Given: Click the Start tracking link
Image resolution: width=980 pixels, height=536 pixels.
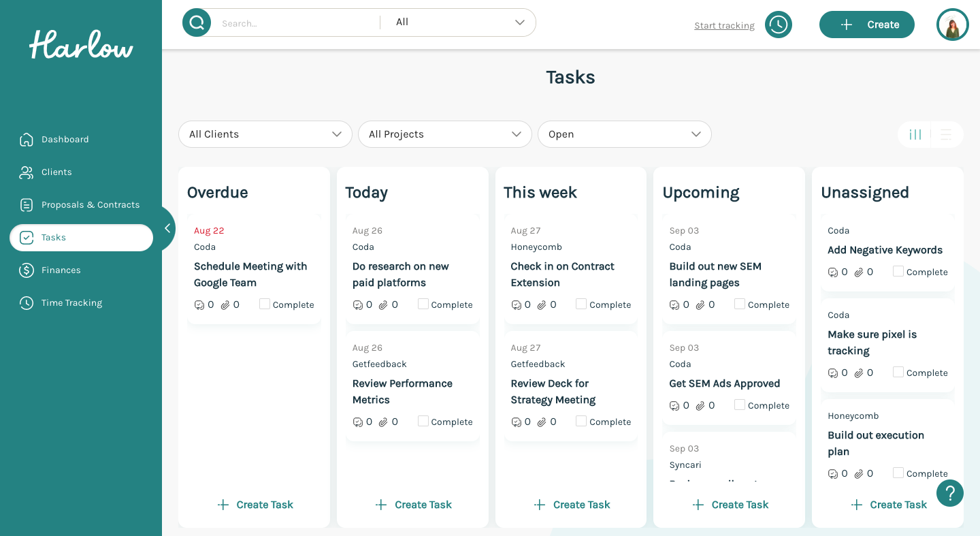Looking at the screenshot, I should tap(724, 25).
